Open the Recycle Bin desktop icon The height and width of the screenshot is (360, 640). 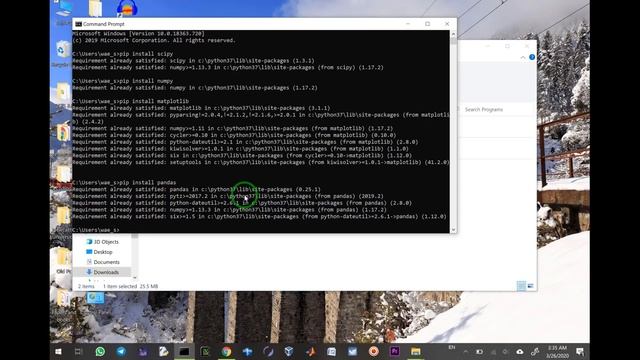[x=62, y=50]
